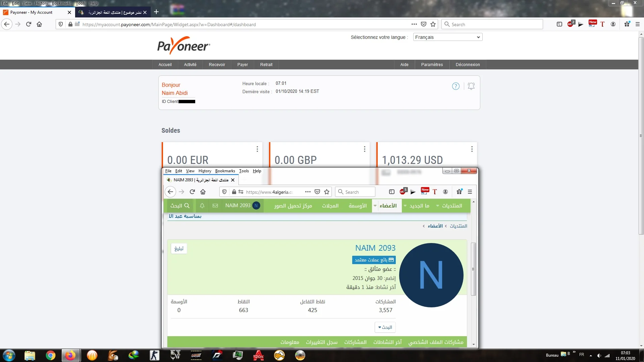Click the Déconnexion link

tap(468, 64)
